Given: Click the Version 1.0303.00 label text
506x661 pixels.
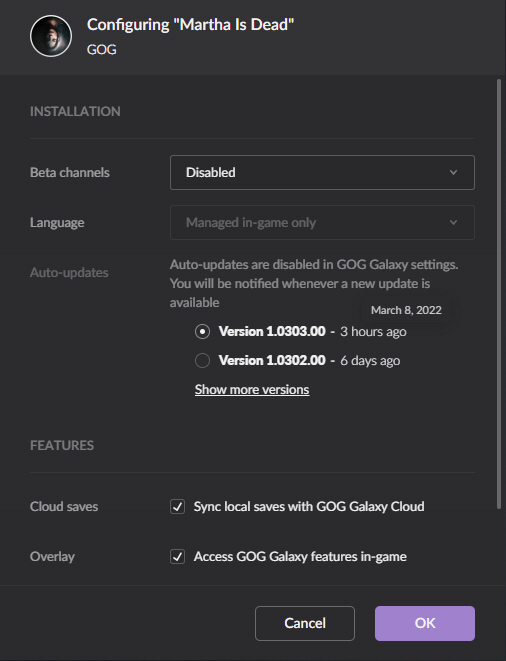Looking at the screenshot, I should (272, 331).
